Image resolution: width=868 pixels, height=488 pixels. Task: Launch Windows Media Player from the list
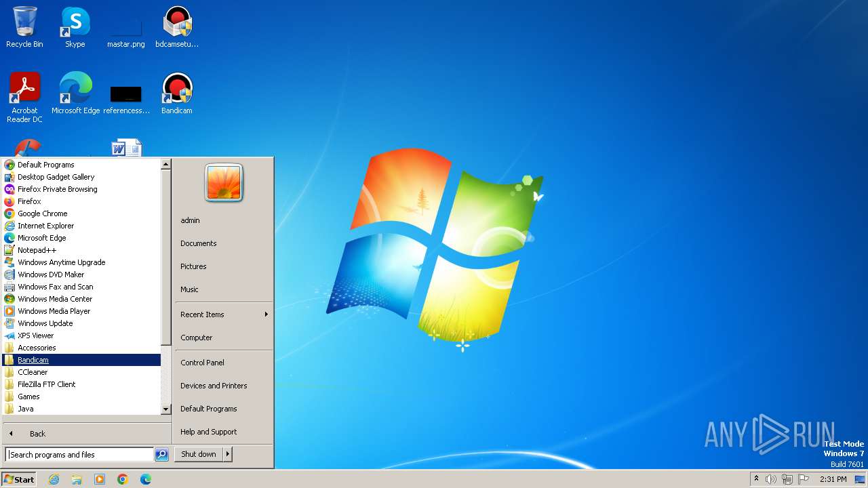click(81, 311)
